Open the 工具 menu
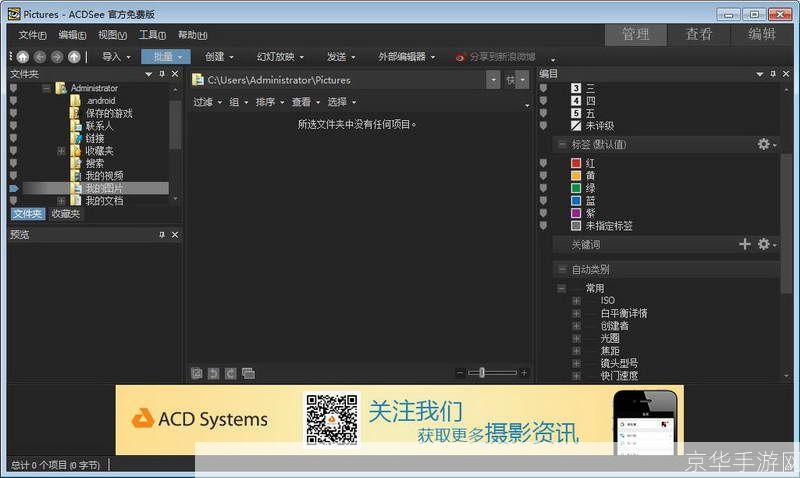This screenshot has height=478, width=800. (x=152, y=35)
